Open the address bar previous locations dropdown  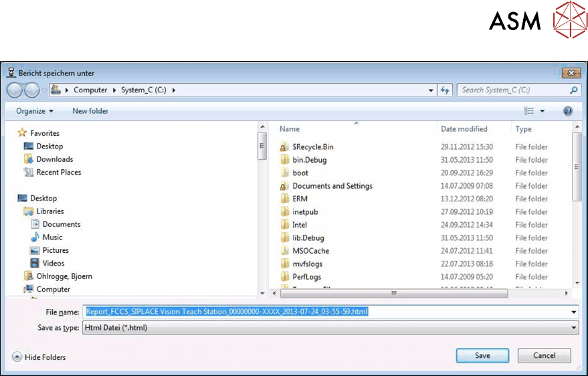[431, 90]
